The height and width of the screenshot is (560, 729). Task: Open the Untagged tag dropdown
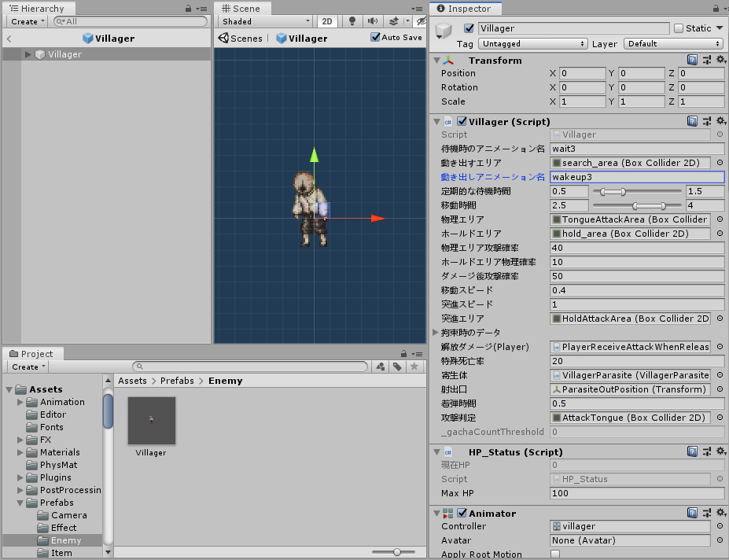(533, 43)
